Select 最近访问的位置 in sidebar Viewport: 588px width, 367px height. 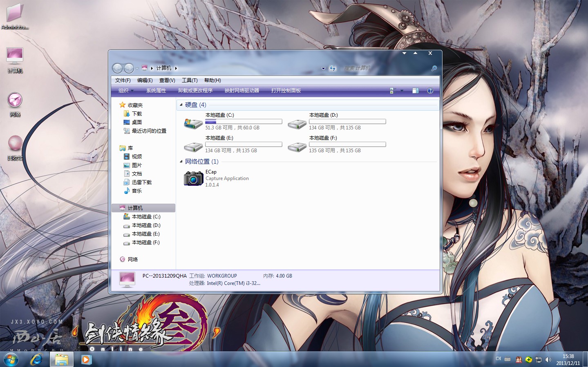145,131
